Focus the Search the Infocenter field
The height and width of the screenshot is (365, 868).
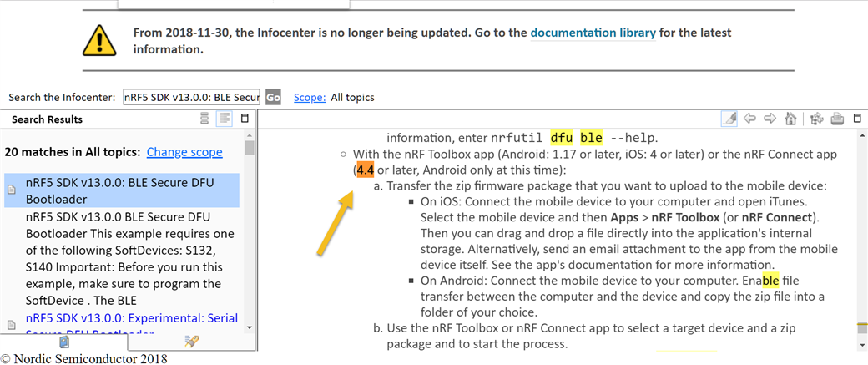(191, 97)
